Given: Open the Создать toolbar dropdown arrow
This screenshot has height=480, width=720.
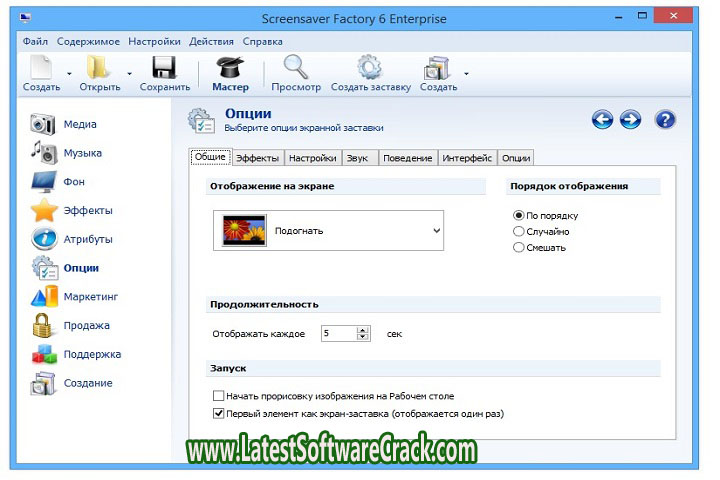Looking at the screenshot, I should point(69,73).
